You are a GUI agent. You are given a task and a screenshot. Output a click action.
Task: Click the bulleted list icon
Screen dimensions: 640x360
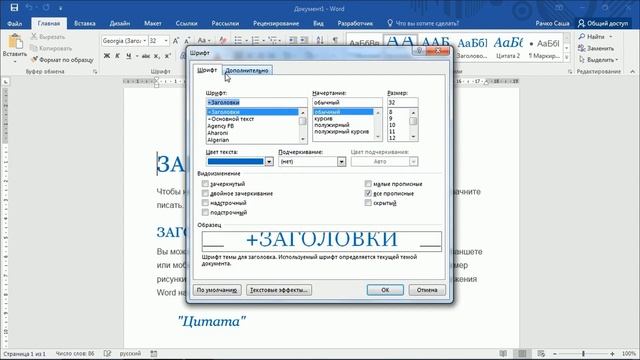click(238, 40)
